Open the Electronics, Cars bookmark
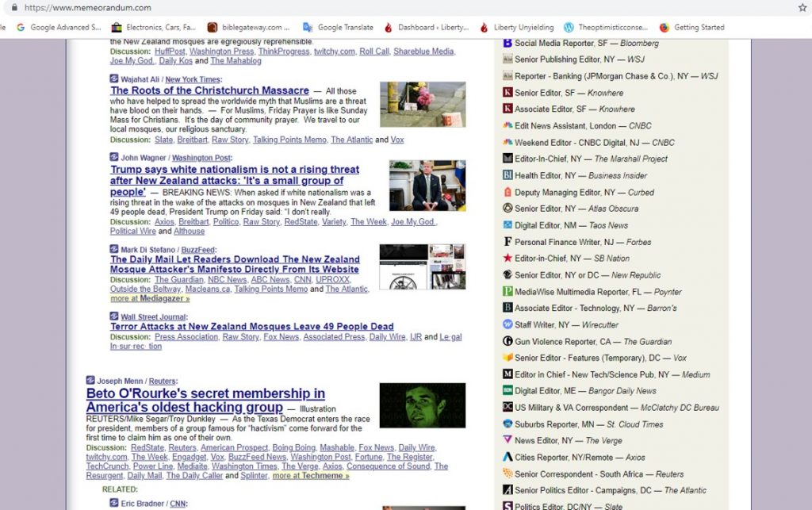Screen dimensions: 812x510 pyautogui.click(x=154, y=28)
